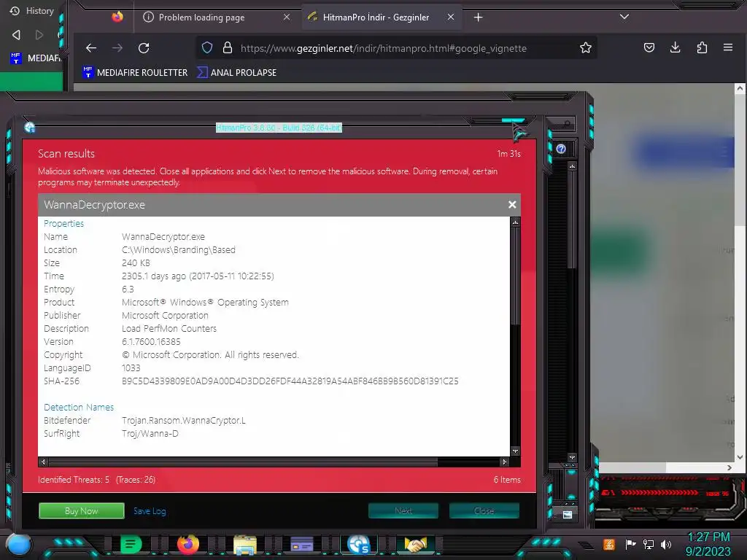Click the HitmanPro title bar globe icon
The height and width of the screenshot is (560, 747).
tap(29, 127)
